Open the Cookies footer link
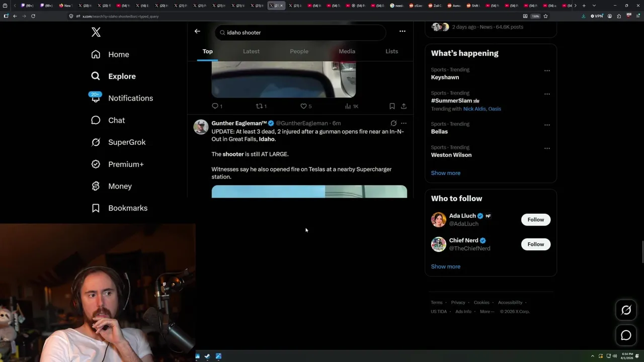 [481, 303]
